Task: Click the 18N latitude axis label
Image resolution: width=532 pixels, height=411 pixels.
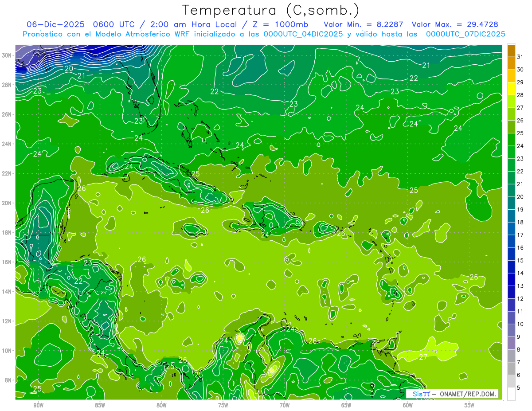Action: [7, 233]
